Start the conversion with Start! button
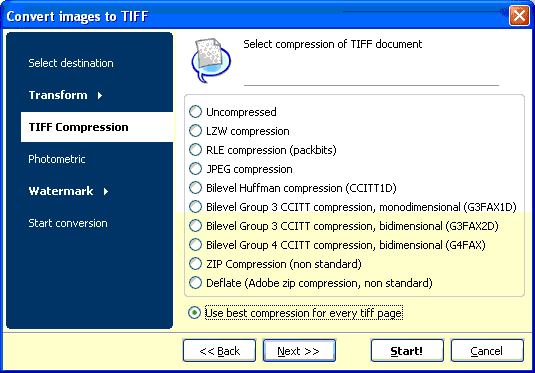Viewport: 535px width, 373px height. [407, 351]
